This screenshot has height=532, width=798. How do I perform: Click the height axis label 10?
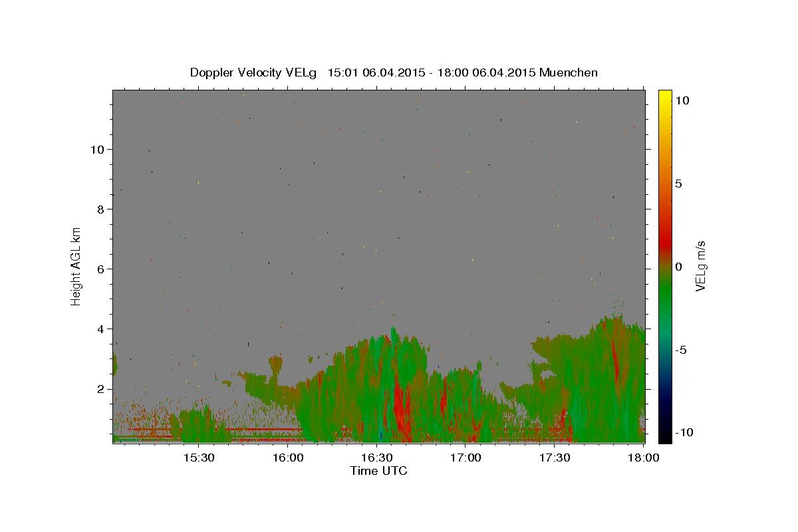(98, 149)
